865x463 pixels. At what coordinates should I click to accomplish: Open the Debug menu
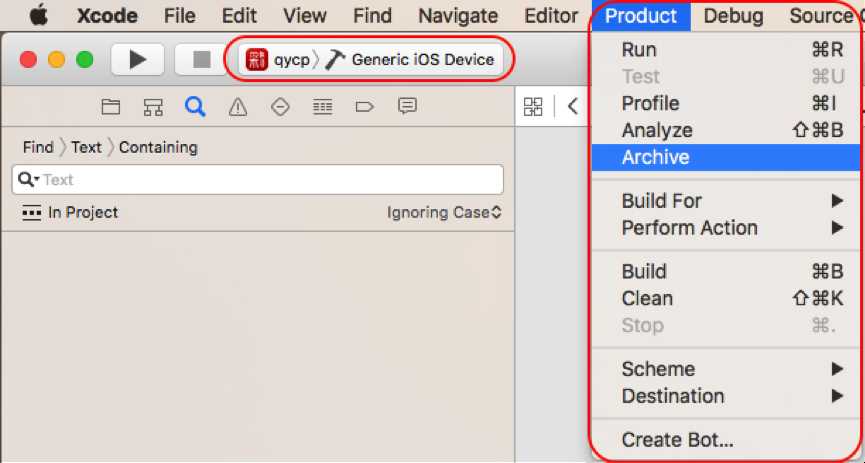[x=733, y=16]
